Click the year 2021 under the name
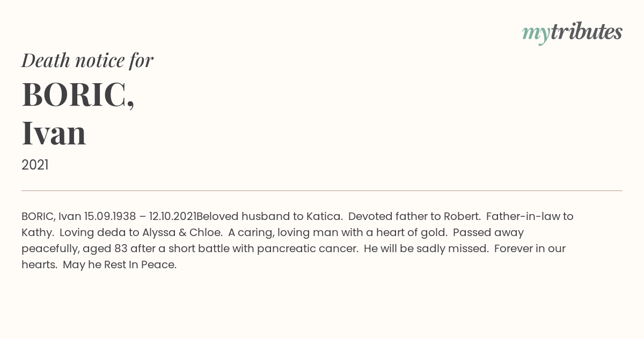The width and height of the screenshot is (644, 338). (x=35, y=165)
